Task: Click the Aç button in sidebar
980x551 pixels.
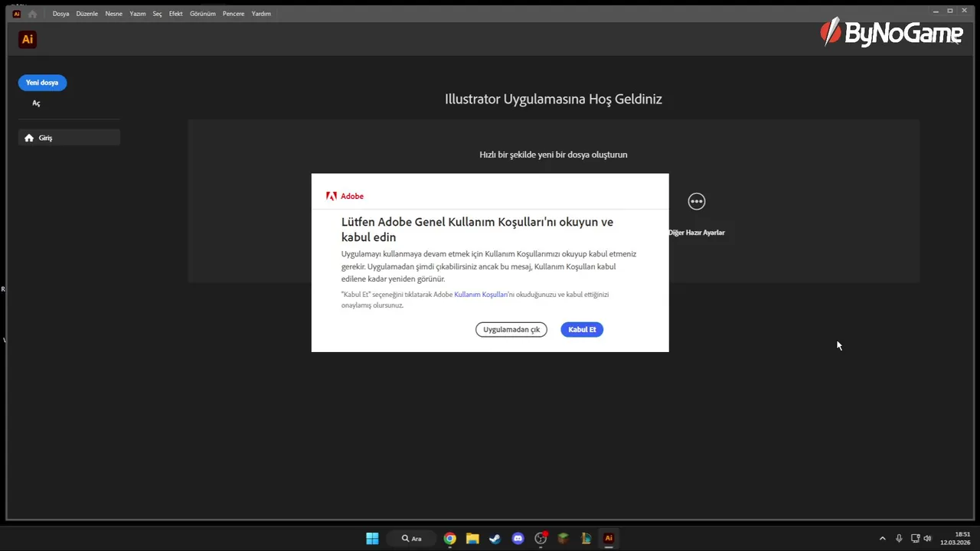Action: [36, 103]
